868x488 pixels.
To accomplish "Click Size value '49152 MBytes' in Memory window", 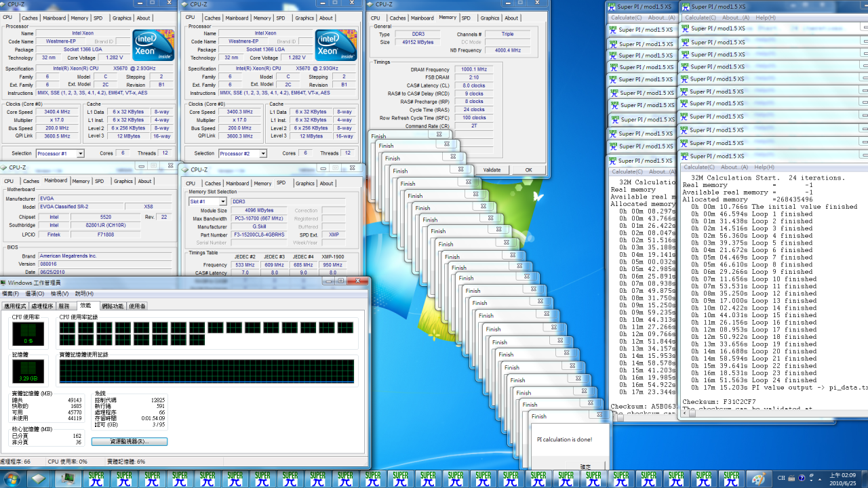I will click(416, 42).
